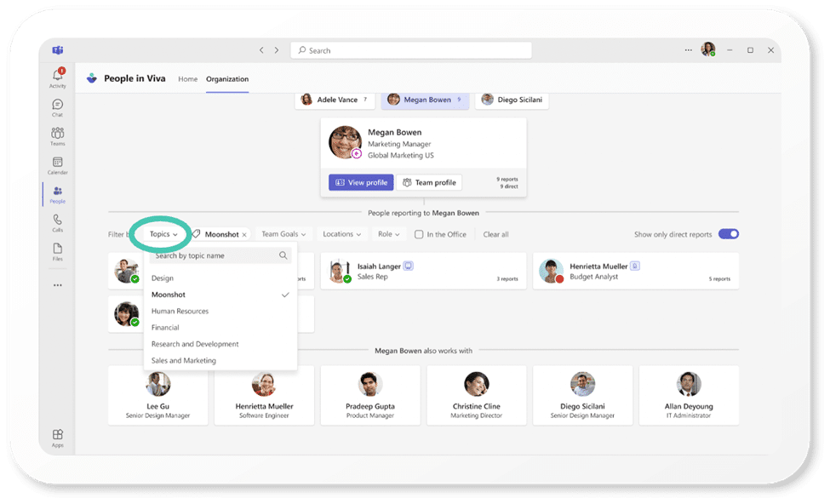This screenshot has height=504, width=830.
Task: Switch to the Home tab
Action: point(188,79)
